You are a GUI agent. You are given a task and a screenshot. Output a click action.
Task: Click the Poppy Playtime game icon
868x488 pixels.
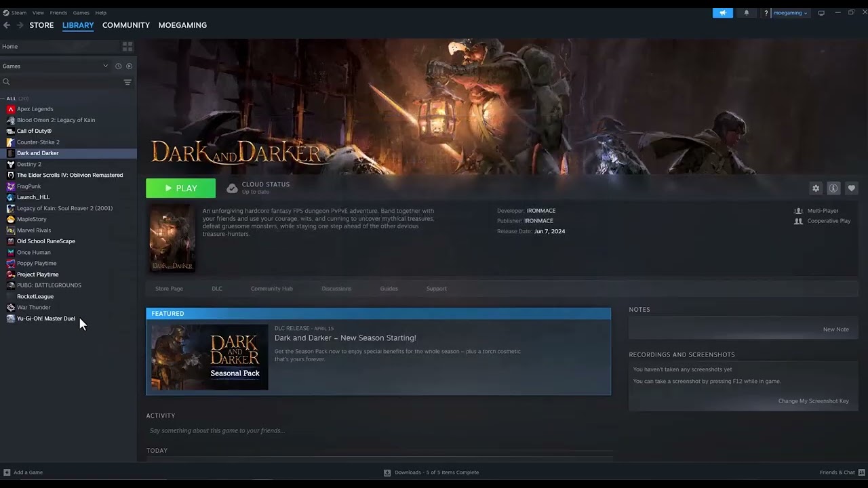pos(11,264)
